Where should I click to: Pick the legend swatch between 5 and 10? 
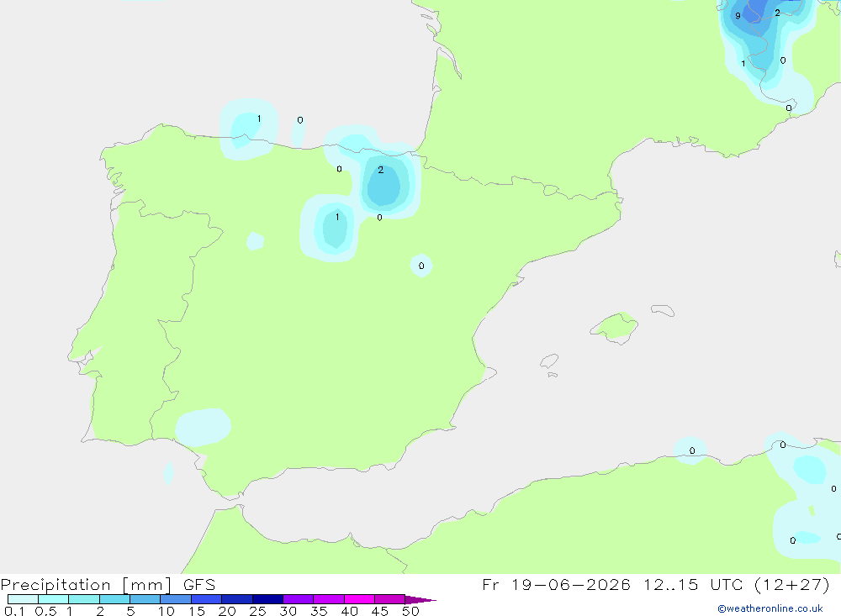[145, 599]
